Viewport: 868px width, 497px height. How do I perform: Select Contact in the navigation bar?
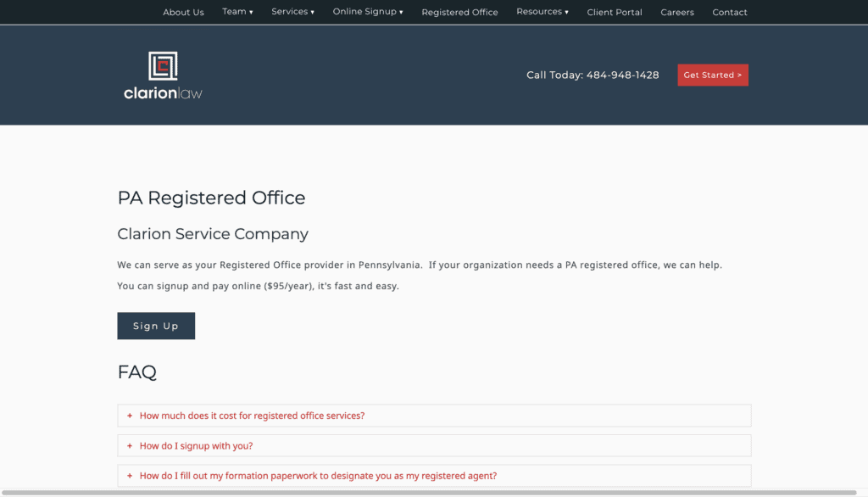(729, 12)
